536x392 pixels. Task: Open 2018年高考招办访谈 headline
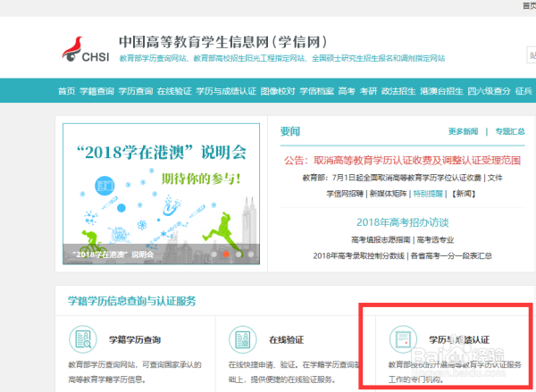[x=403, y=222]
